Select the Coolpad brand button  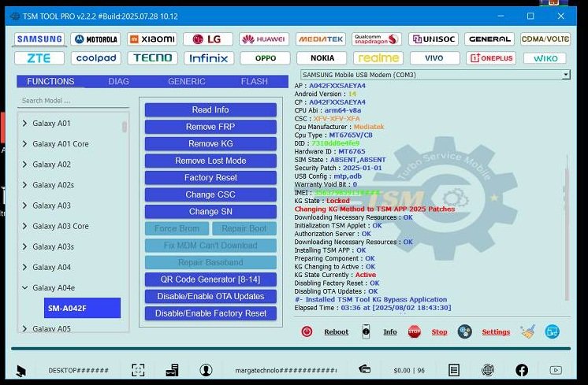pos(96,58)
